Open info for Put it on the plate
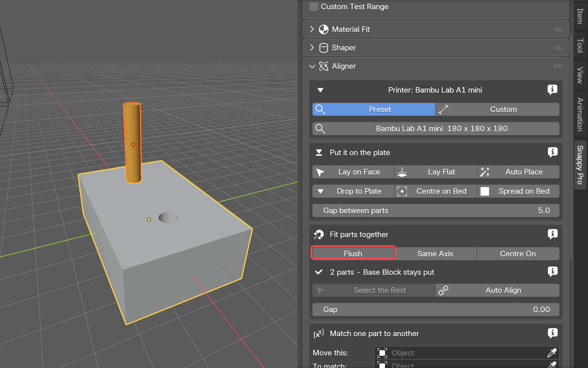The height and width of the screenshot is (368, 588). [x=552, y=152]
